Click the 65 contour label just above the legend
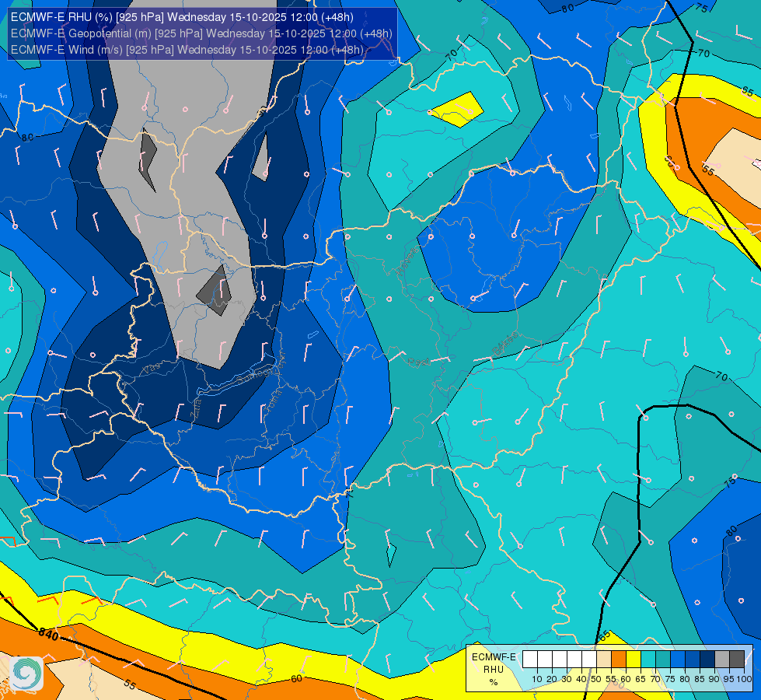This screenshot has height=700, width=761. 604,636
